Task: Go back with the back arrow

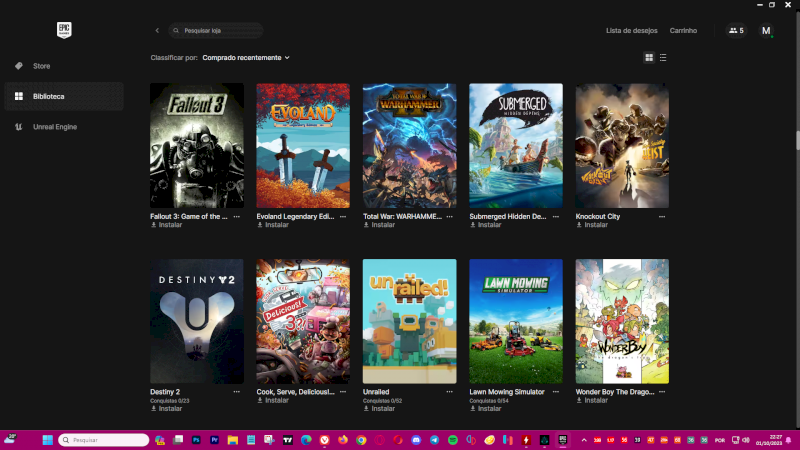Action: pyautogui.click(x=157, y=31)
